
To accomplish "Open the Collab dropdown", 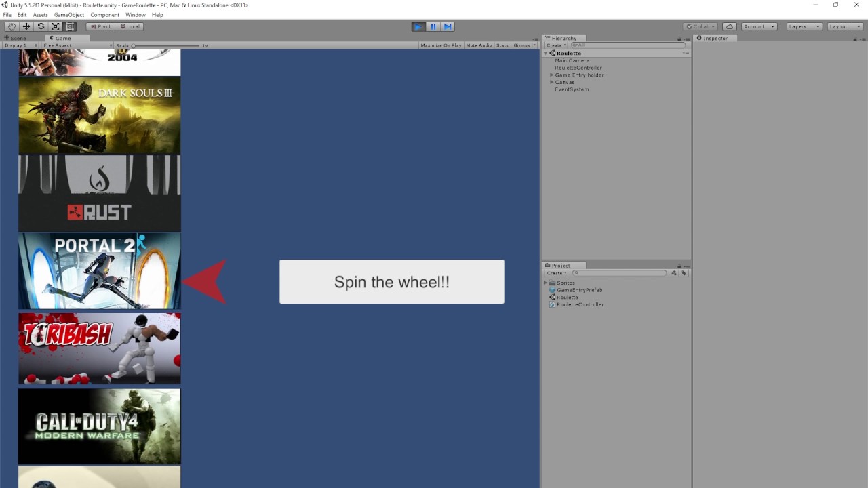I will coord(700,26).
